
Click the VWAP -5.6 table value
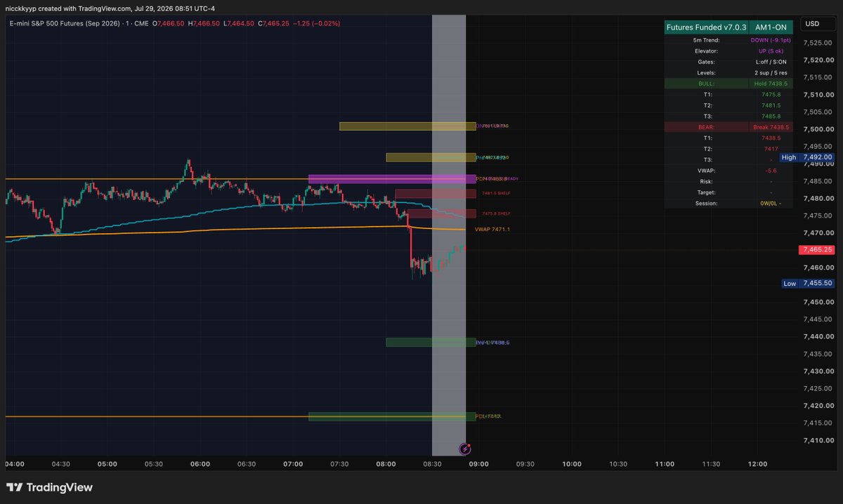[x=771, y=171]
